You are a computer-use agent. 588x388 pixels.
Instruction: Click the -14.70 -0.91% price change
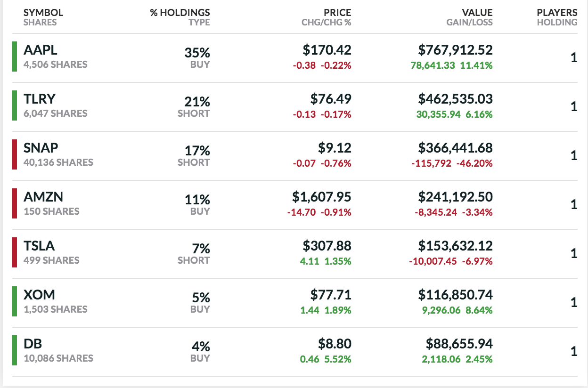pyautogui.click(x=319, y=212)
